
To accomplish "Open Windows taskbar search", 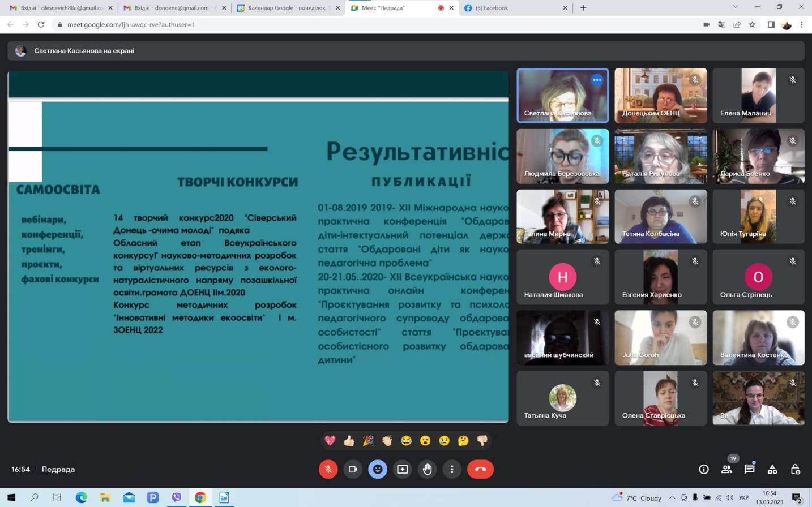I will pyautogui.click(x=34, y=497).
